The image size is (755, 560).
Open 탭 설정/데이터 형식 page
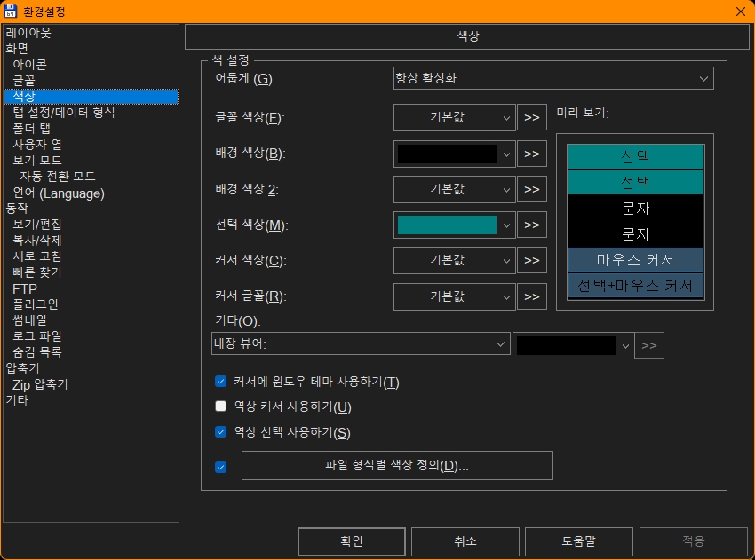[64, 113]
